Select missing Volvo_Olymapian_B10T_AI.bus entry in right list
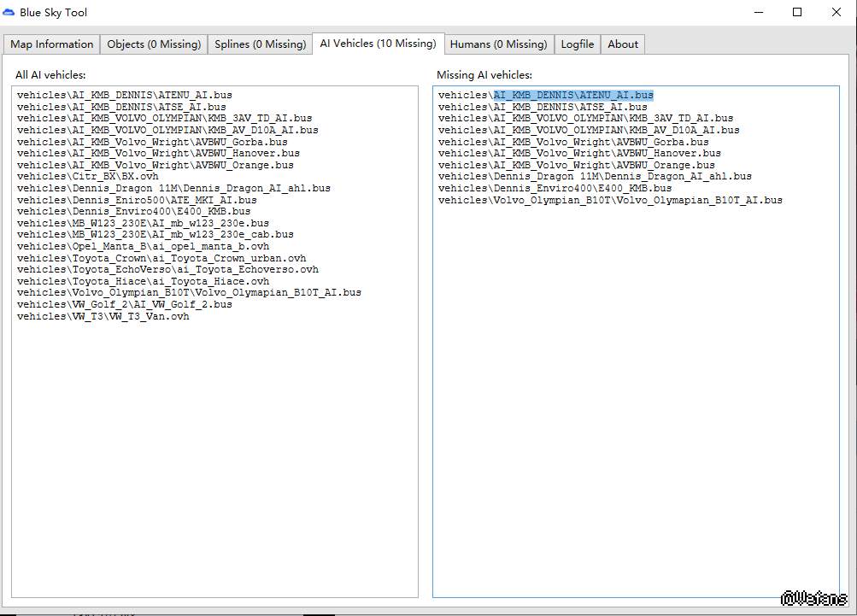Image resolution: width=857 pixels, height=616 pixels. click(610, 200)
